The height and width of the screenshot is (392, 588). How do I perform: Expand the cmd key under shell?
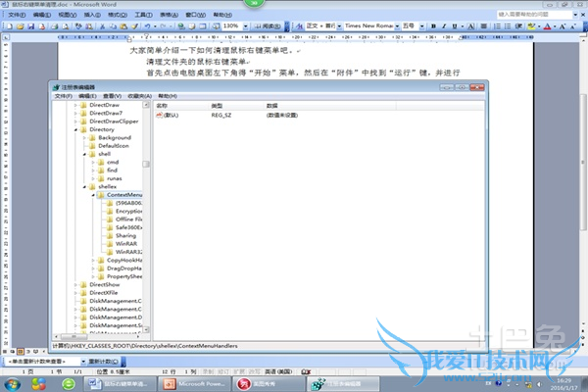tap(93, 163)
